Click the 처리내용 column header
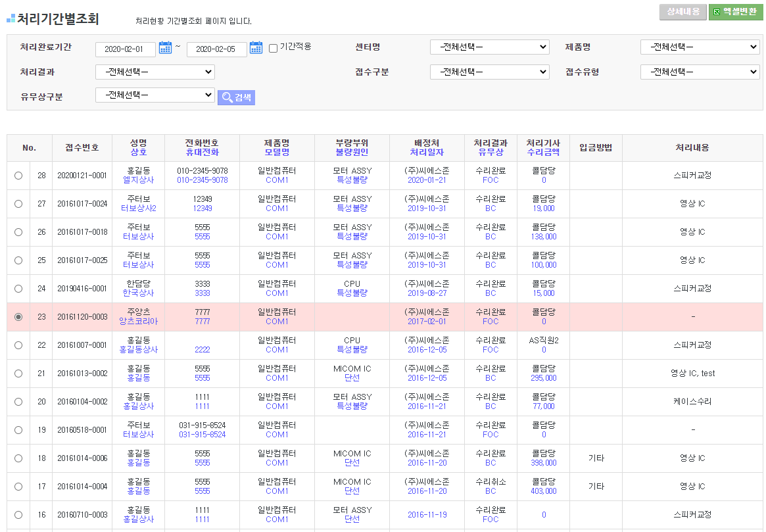Screen dimensions: 766x532 point(692,148)
